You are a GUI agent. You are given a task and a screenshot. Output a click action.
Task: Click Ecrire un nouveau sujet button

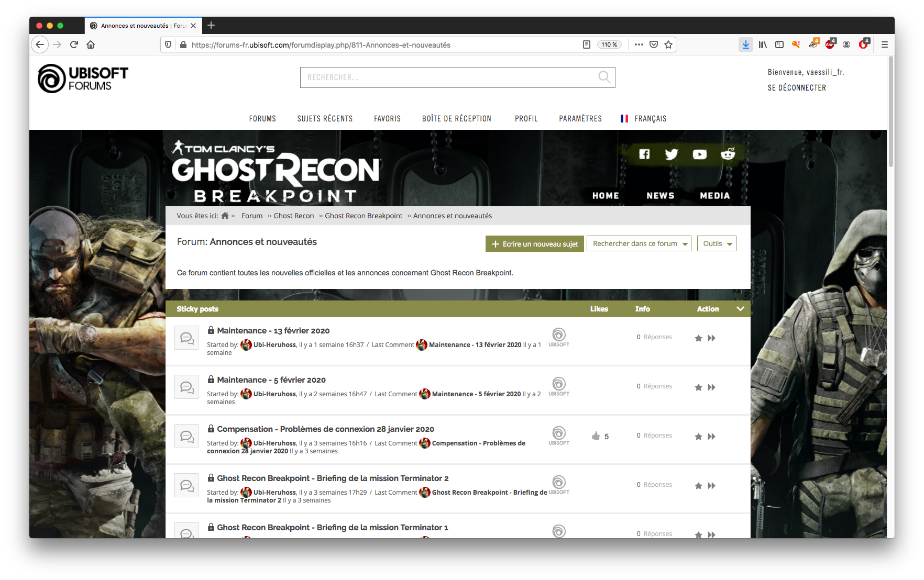tap(535, 243)
